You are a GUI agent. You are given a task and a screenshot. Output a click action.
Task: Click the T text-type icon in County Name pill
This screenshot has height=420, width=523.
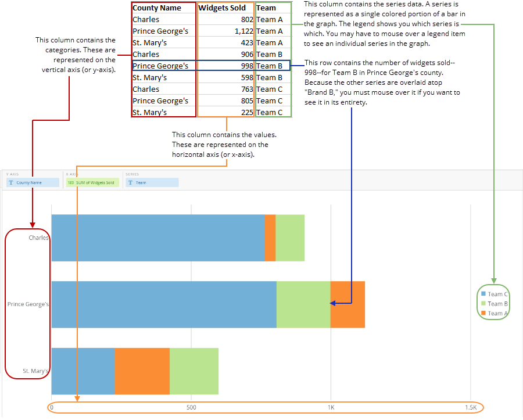point(11,182)
